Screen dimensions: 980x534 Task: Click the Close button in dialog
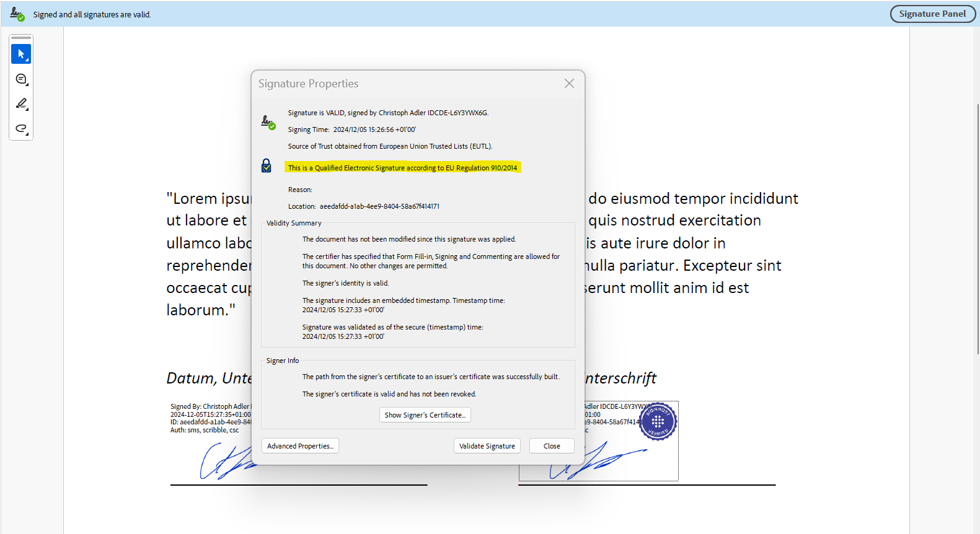(x=552, y=446)
